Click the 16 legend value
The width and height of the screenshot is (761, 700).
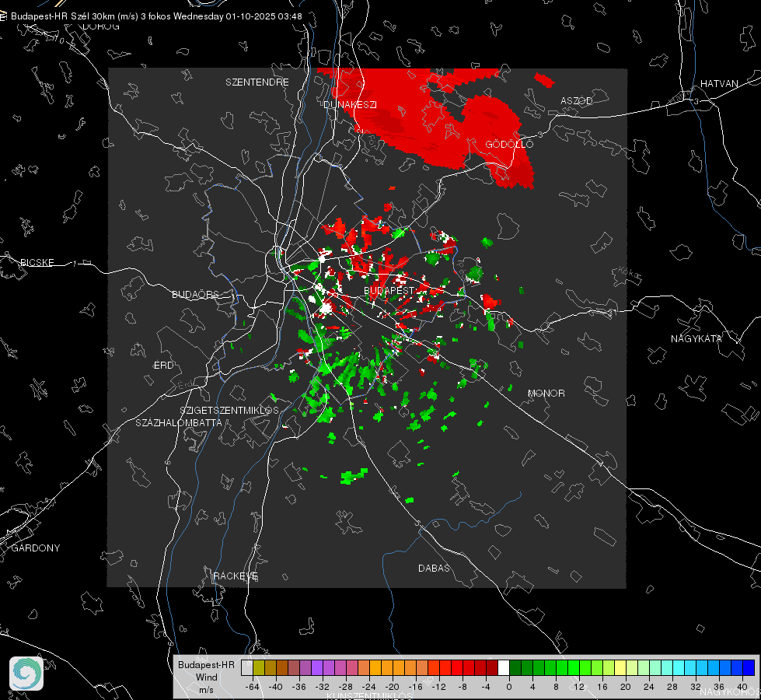pyautogui.click(x=602, y=687)
